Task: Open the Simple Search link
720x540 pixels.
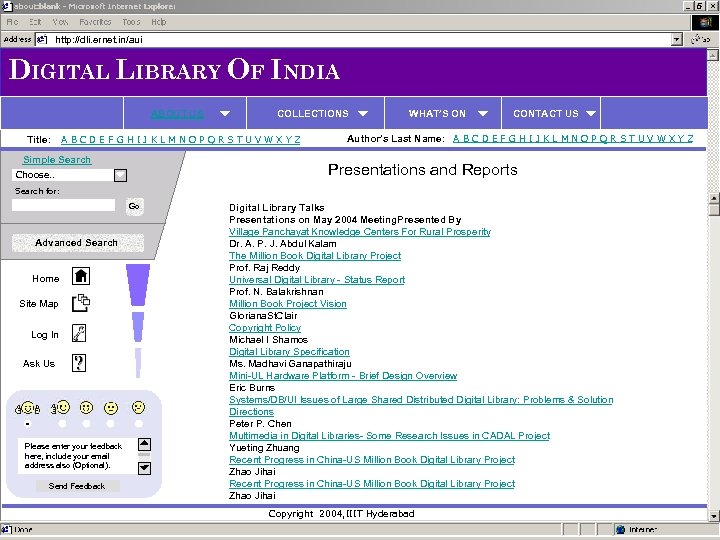Action: coord(57,159)
